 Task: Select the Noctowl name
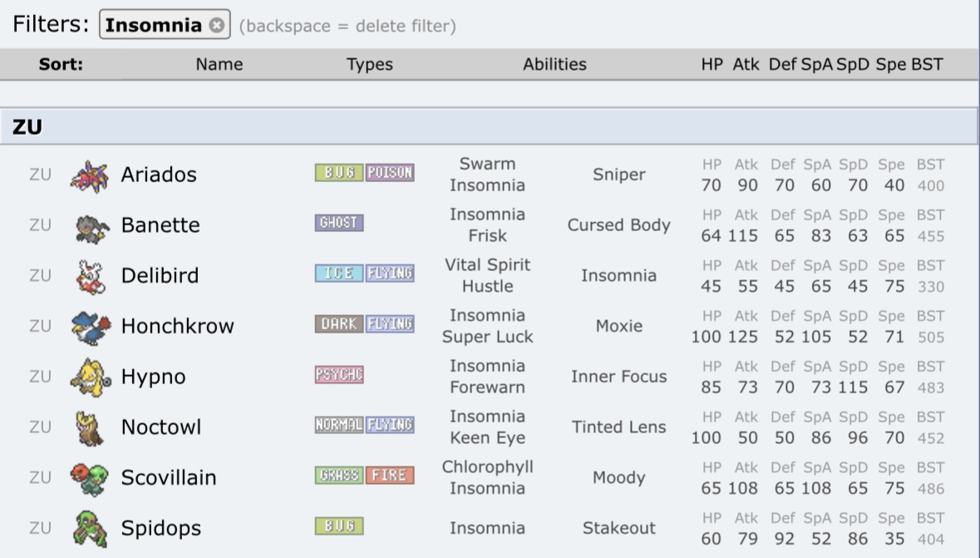(161, 427)
